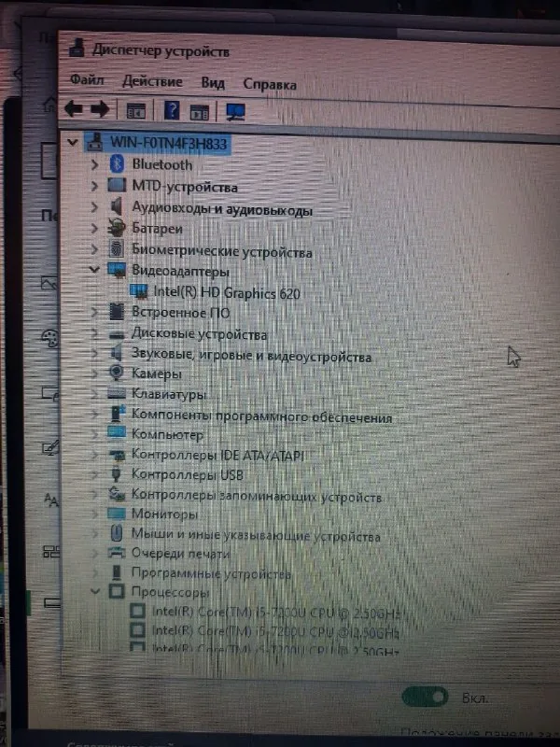This screenshot has width=560, height=747.
Task: Open the Вид menu
Action: (213, 83)
